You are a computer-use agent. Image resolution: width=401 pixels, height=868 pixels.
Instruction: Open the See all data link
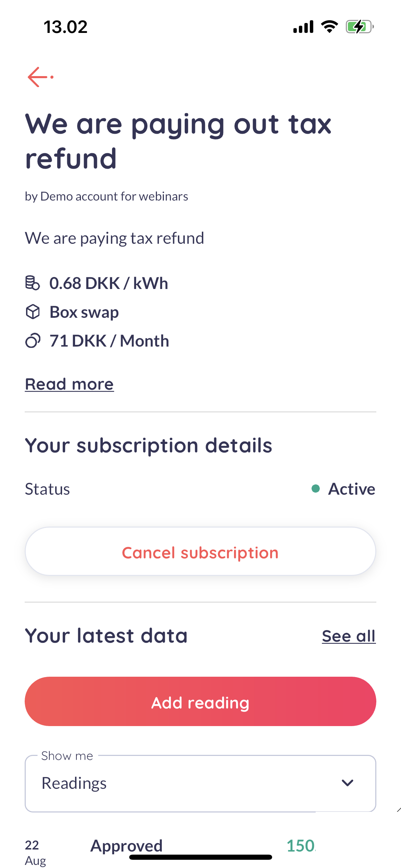(349, 636)
